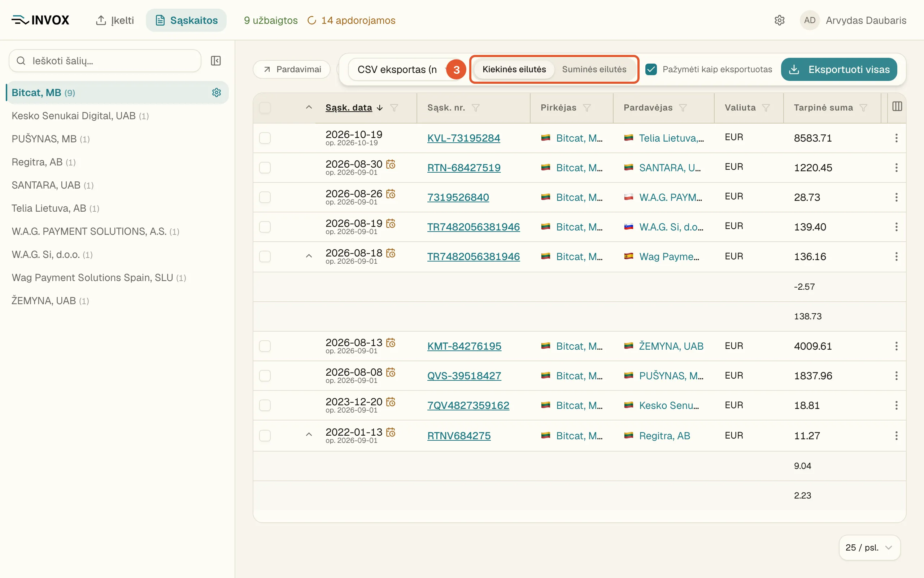Open seller link Regitra, AB

(x=664, y=436)
